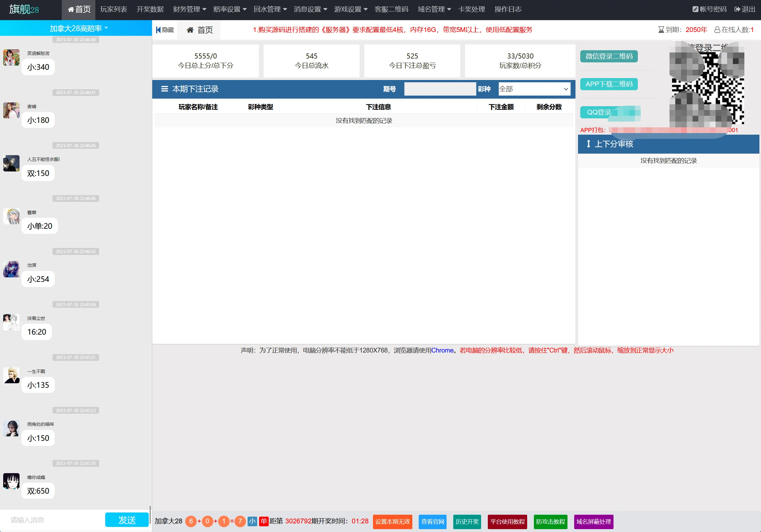Click the 期号 input field
The image size is (761, 532).
[x=440, y=89]
